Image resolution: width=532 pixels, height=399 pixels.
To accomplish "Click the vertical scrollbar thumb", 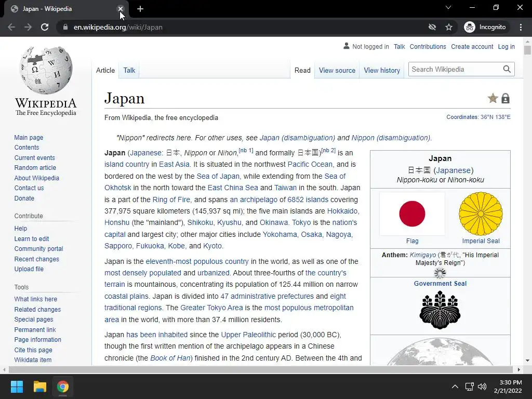I will tap(527, 50).
